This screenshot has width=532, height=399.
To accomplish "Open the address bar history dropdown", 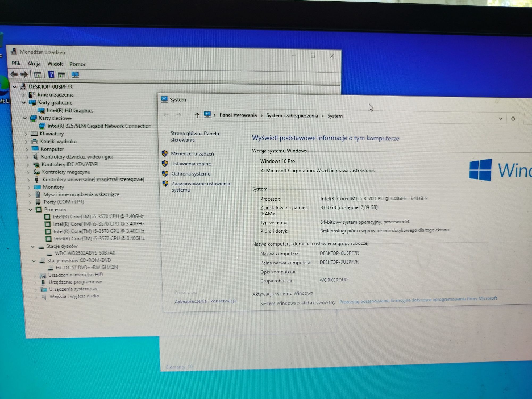I will [x=501, y=119].
